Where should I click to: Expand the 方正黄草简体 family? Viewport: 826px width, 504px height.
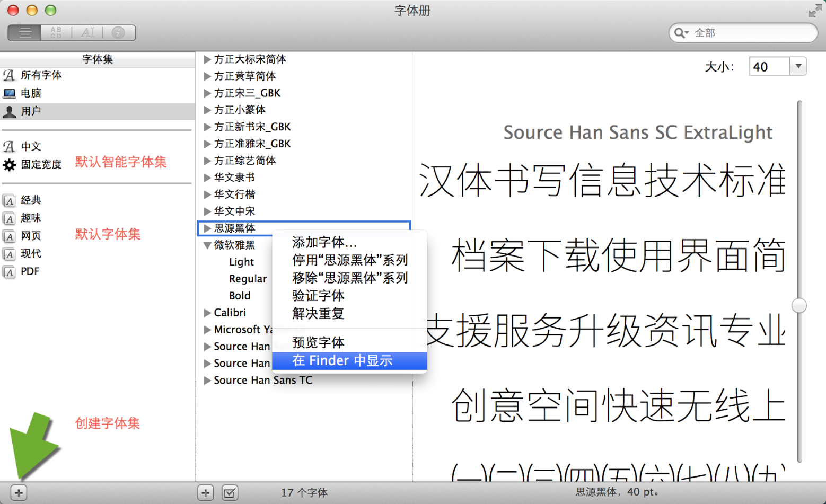pos(207,76)
